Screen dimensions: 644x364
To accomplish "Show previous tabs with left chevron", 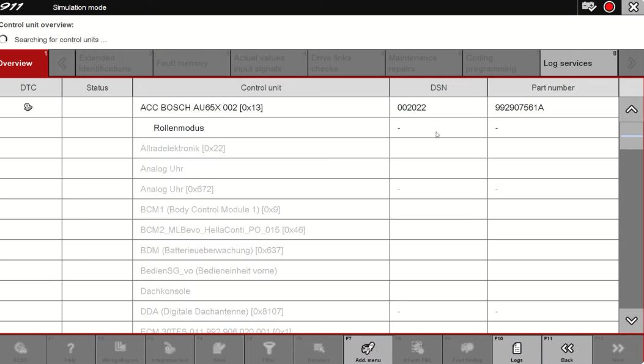I will [x=62, y=63].
